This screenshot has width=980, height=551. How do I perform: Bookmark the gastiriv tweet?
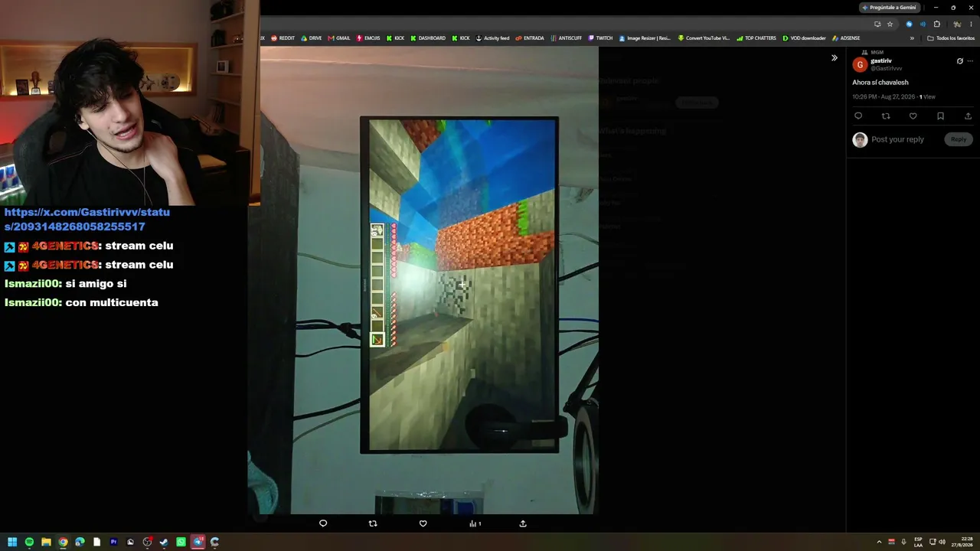click(940, 116)
